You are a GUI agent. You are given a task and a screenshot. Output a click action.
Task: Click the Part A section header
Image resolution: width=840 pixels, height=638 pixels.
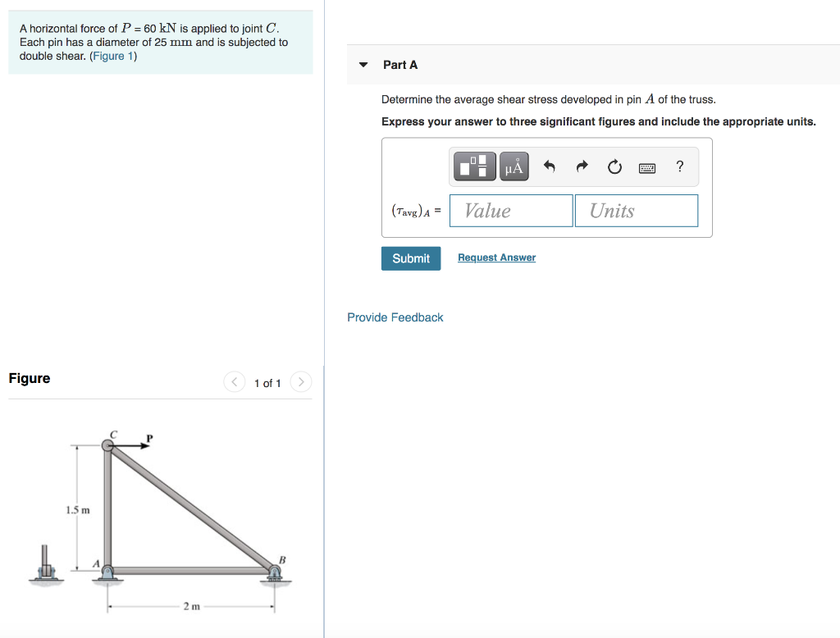401,64
